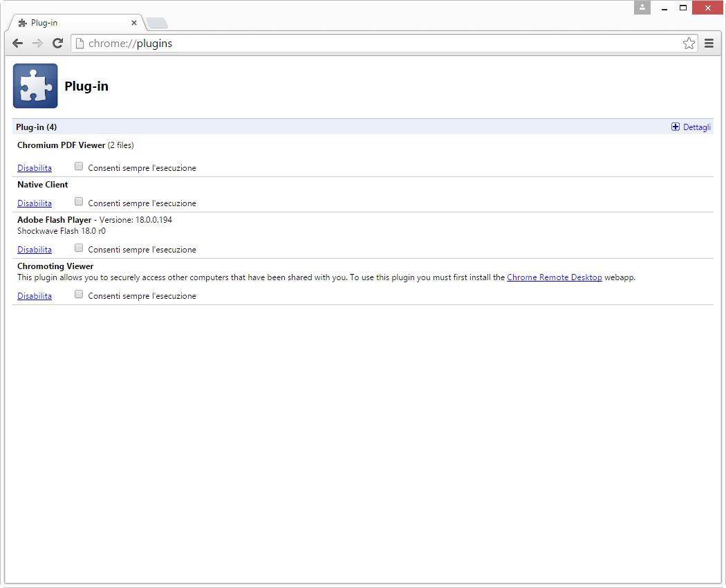Expand plugin details via Dettagli link

(697, 127)
